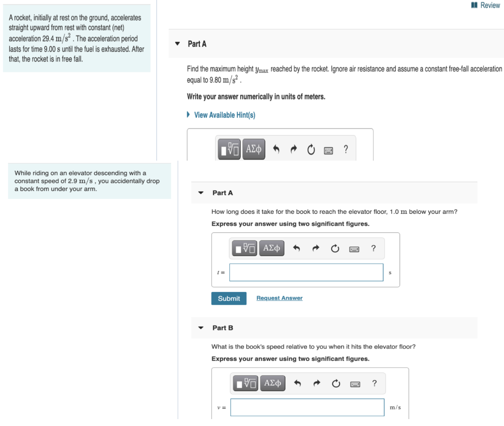Click the help question mark in Part B answer box
The width and height of the screenshot is (504, 426).
click(x=374, y=383)
